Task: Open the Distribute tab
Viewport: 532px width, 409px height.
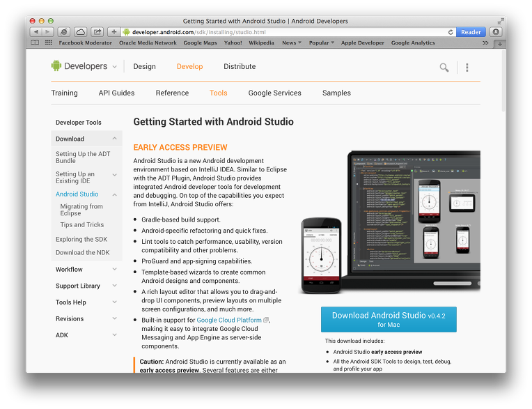Action: [x=240, y=66]
